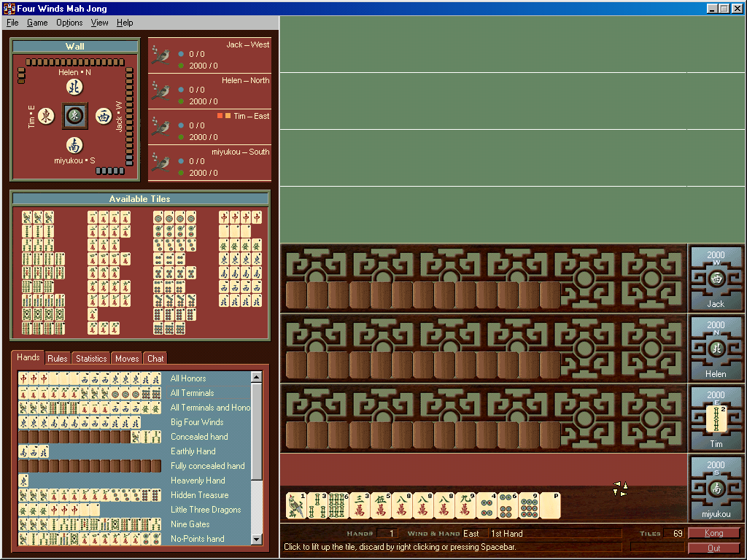The height and width of the screenshot is (560, 747).
Task: Open the View menu
Action: [x=99, y=23]
